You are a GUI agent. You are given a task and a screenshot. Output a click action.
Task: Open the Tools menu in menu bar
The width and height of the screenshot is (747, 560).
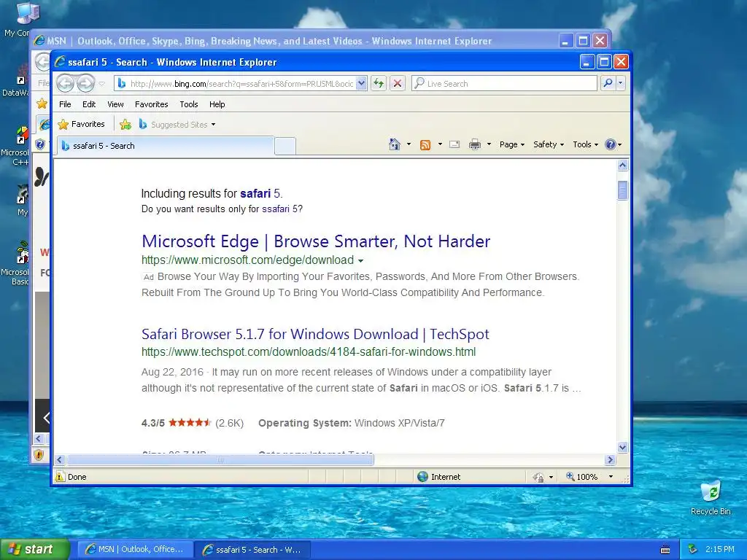[x=189, y=104]
